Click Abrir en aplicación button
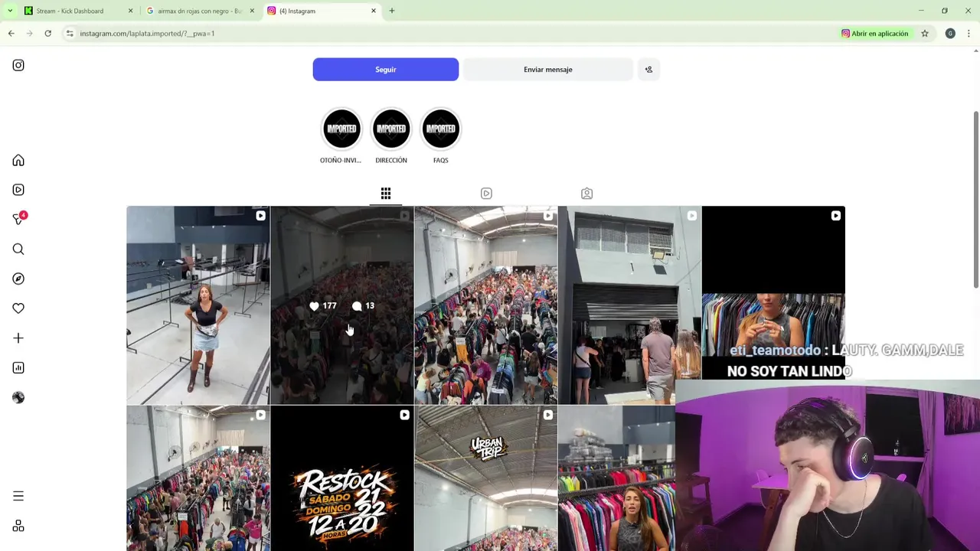The width and height of the screenshot is (980, 551). (875, 34)
